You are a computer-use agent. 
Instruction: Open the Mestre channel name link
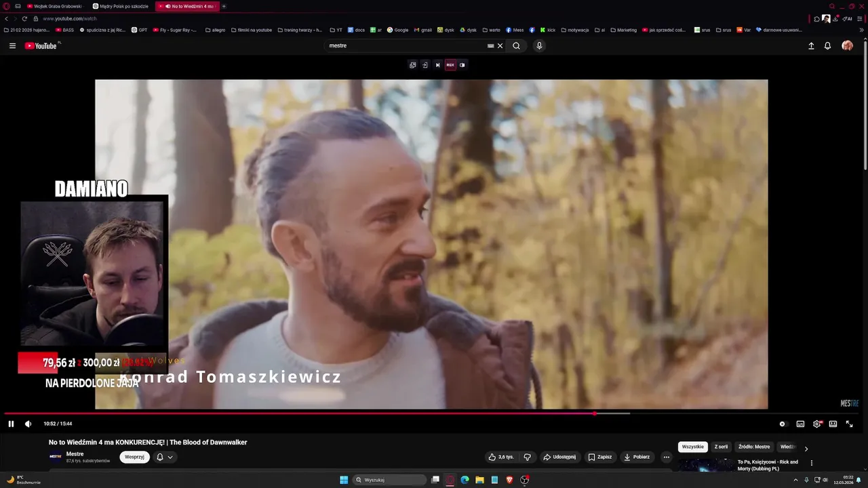75,454
